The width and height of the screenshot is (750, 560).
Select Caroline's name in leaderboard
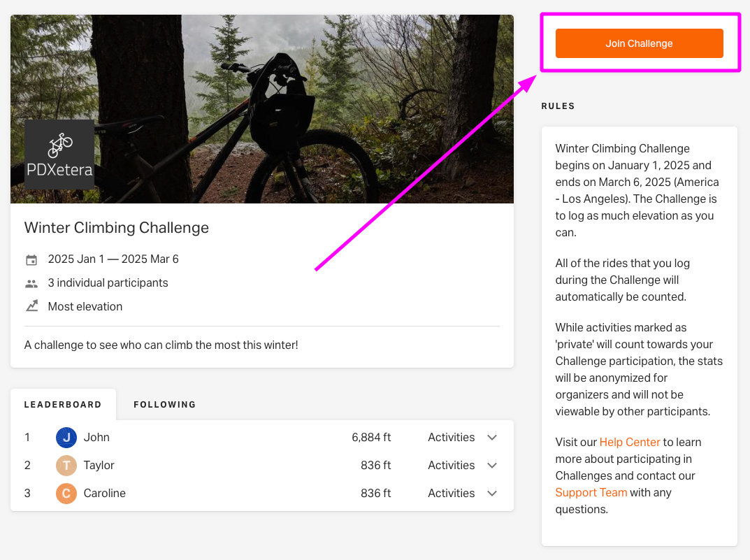(x=105, y=493)
